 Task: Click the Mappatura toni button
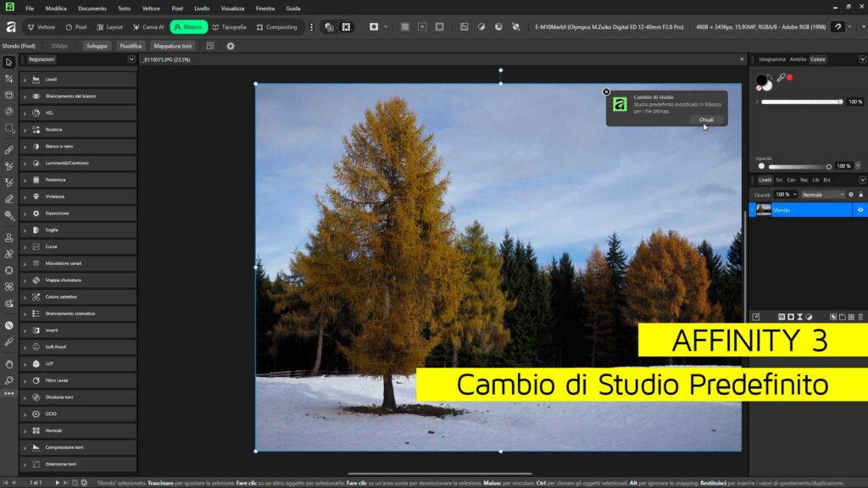(173, 46)
